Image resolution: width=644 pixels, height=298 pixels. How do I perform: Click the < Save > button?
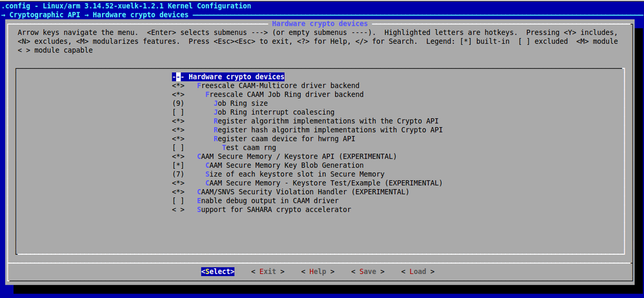coord(368,272)
